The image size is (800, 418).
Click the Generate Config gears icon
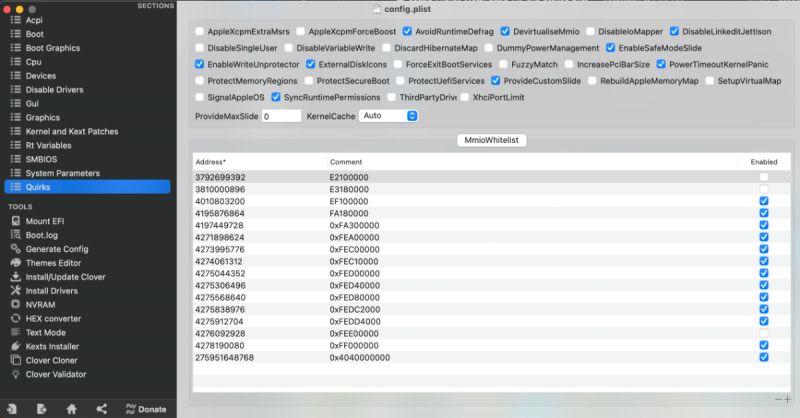pos(16,249)
